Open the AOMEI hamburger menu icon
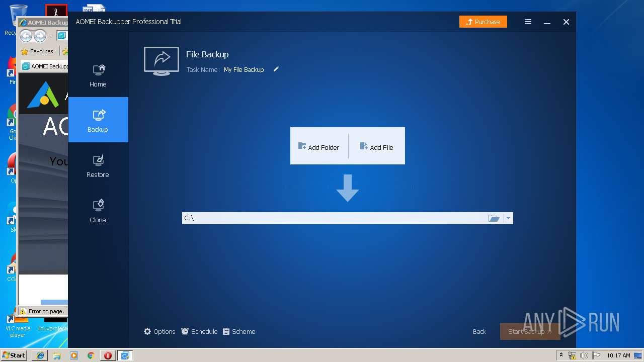 [528, 22]
